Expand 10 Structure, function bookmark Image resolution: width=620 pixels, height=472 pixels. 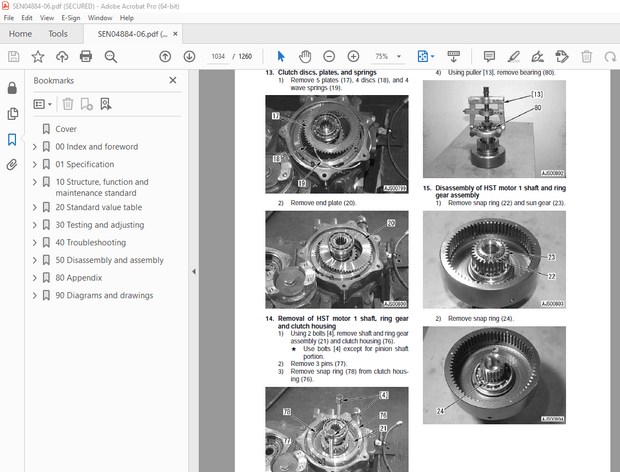35,182
